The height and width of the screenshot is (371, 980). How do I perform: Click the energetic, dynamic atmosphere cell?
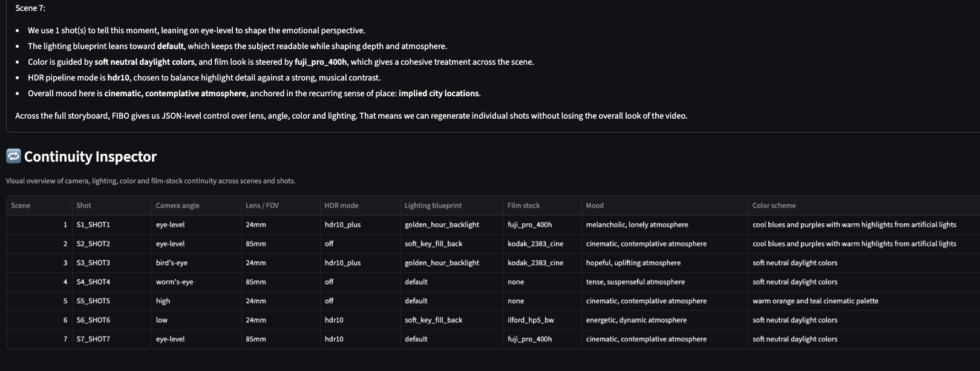(x=636, y=320)
